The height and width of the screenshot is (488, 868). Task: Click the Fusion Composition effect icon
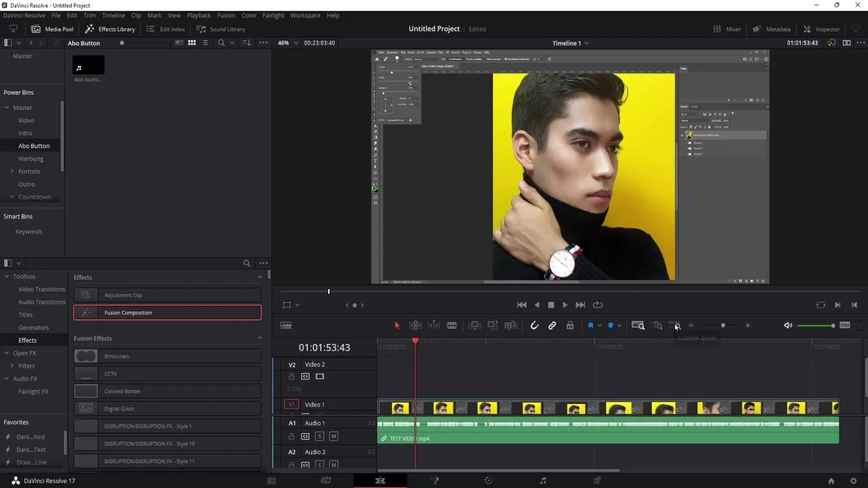click(x=85, y=313)
